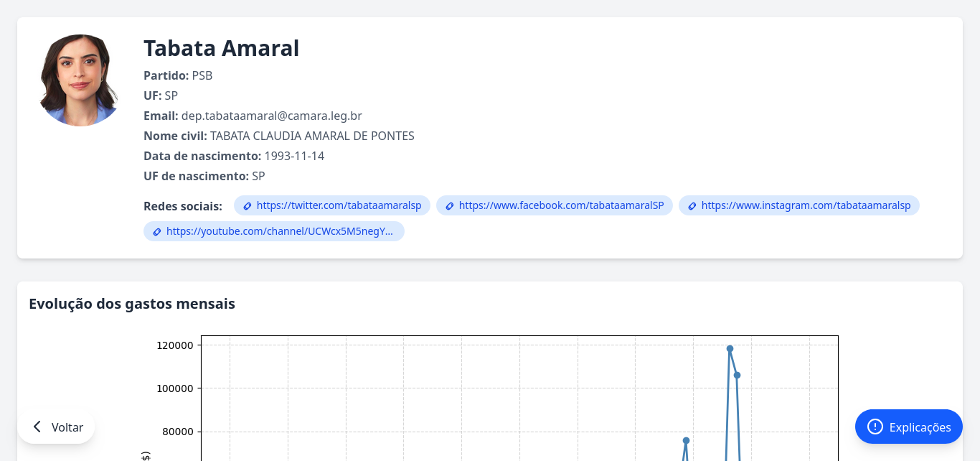Select the chart data point just above 100000
980x461 pixels.
coord(737,375)
